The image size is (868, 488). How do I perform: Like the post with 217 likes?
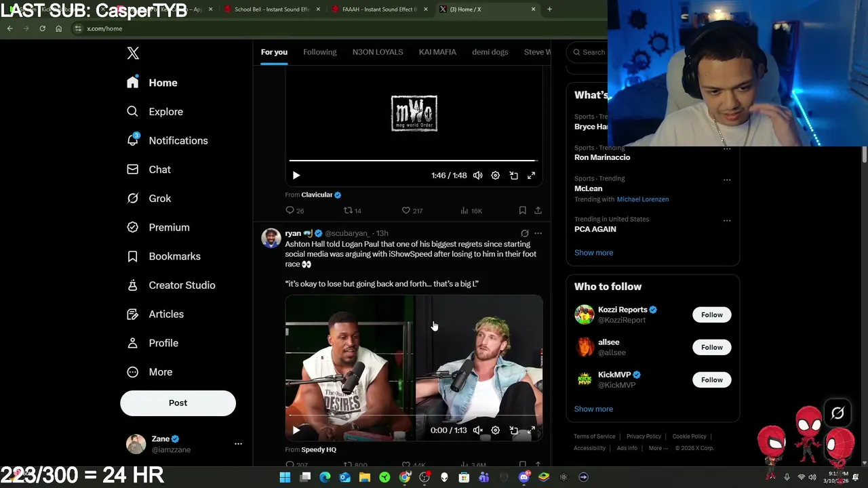(x=412, y=211)
